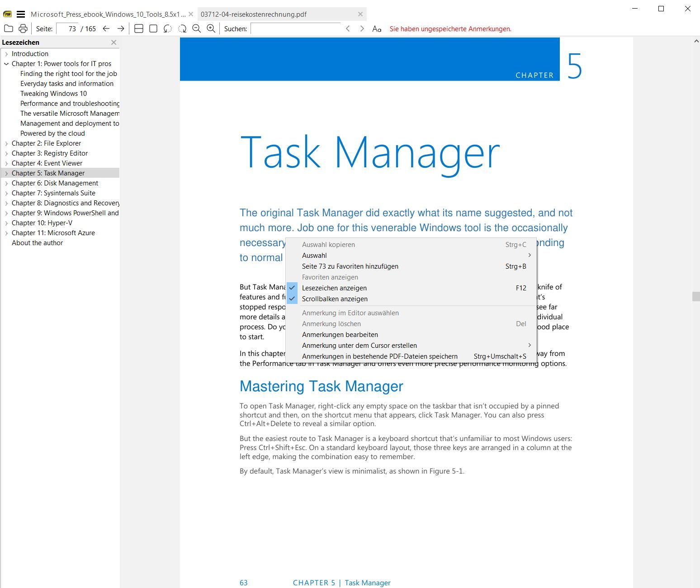The height and width of the screenshot is (588, 700).
Task: Click the page footer number 63
Action: coord(244,583)
